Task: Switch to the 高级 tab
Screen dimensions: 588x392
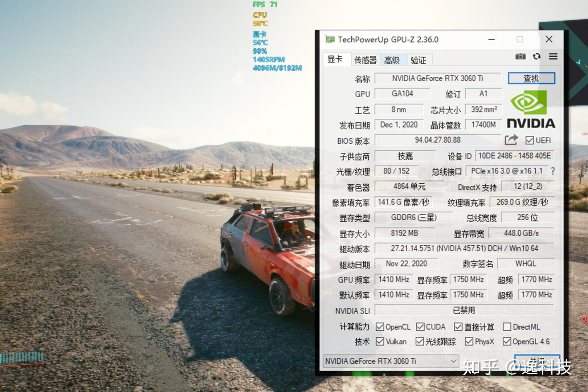Action: (x=393, y=60)
